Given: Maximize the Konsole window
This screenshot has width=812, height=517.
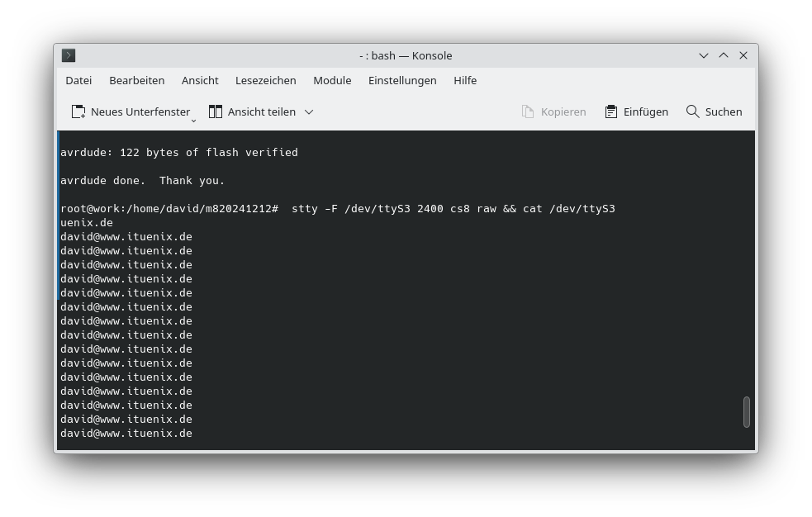Looking at the screenshot, I should tap(723, 55).
